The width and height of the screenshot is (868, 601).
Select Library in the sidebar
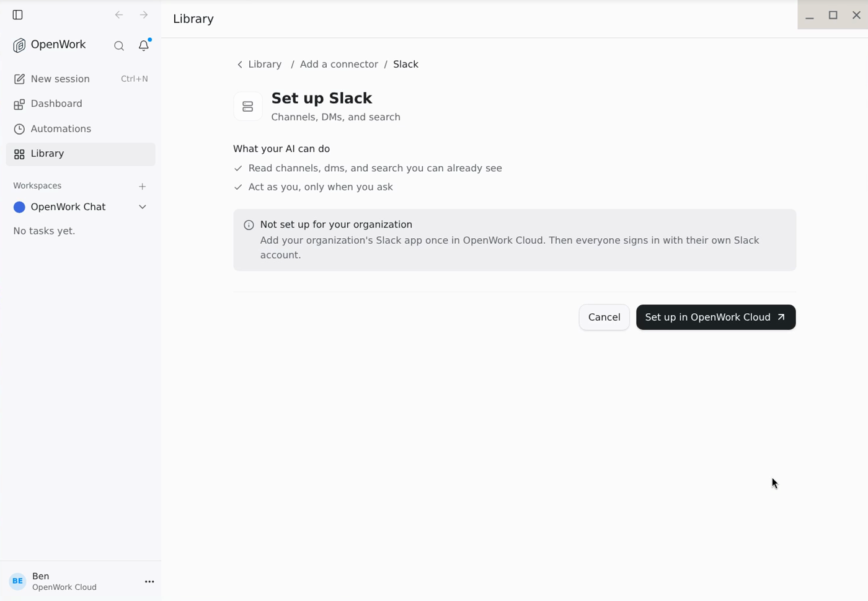[x=81, y=154]
